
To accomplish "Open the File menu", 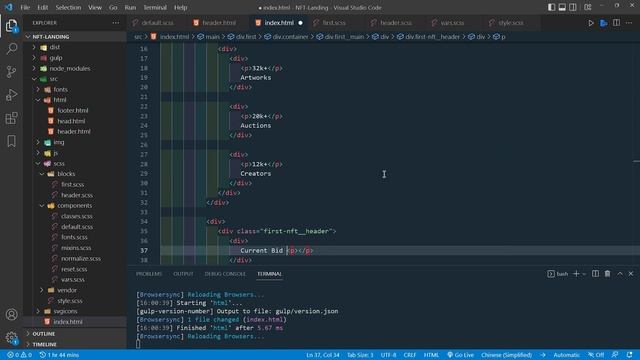I will click(x=25, y=7).
